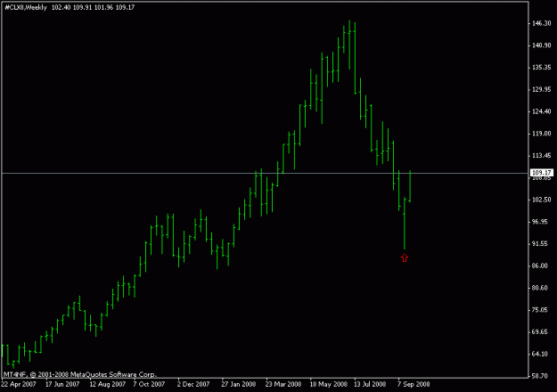Click the 12 Aug 2007 date label
The height and width of the screenshot is (392, 557).
click(x=107, y=384)
